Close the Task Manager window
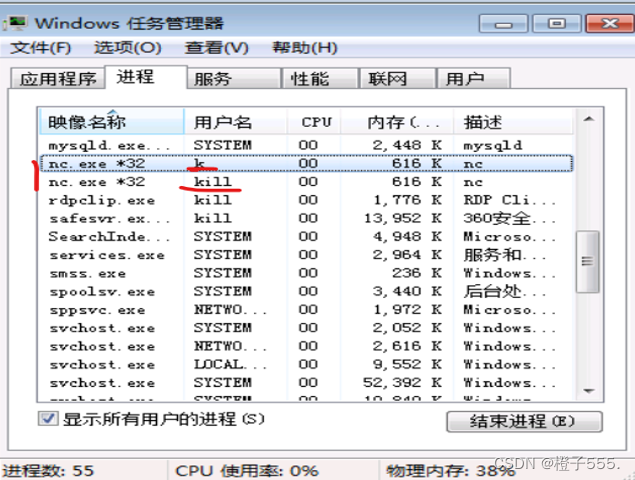The height and width of the screenshot is (480, 635). coord(609,23)
